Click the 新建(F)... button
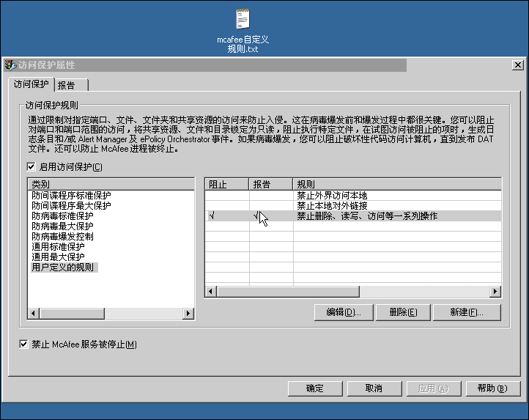The height and width of the screenshot is (420, 529). pos(467,312)
